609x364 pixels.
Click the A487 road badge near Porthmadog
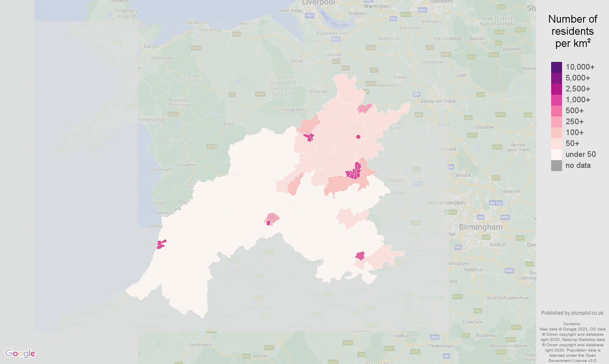174,114
